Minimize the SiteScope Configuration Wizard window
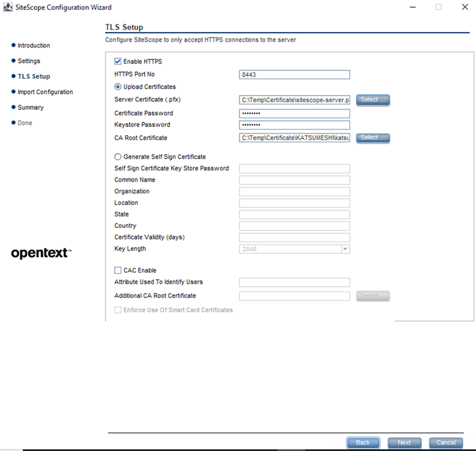The image size is (476, 451). tap(413, 7)
